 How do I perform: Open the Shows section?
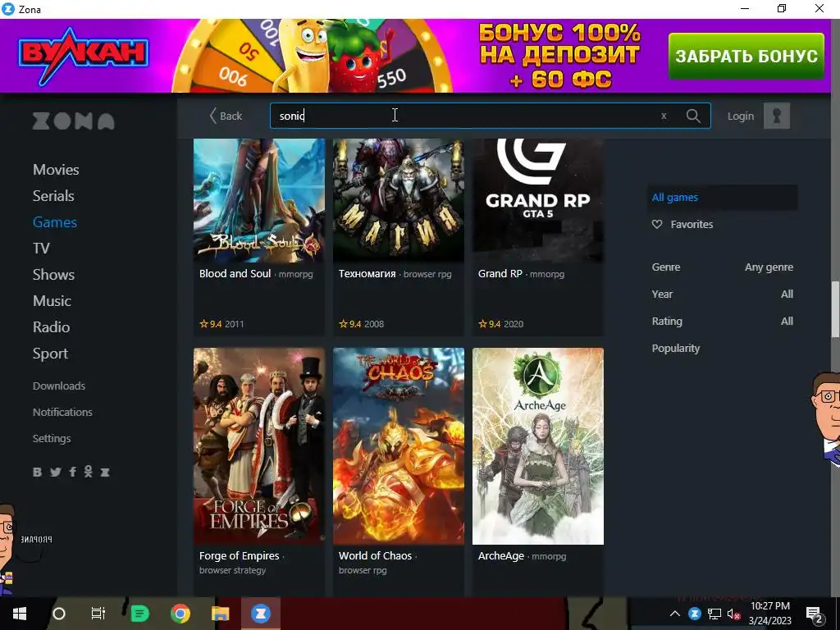[53, 275]
